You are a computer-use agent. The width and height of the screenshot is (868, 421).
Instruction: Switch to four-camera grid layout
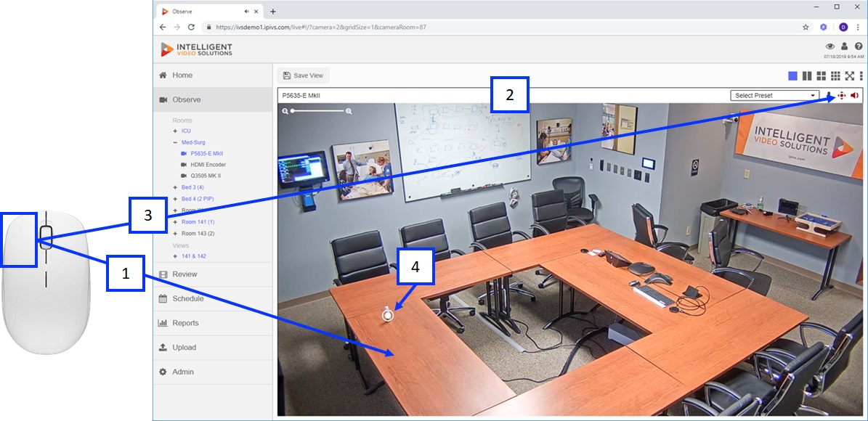coord(822,75)
